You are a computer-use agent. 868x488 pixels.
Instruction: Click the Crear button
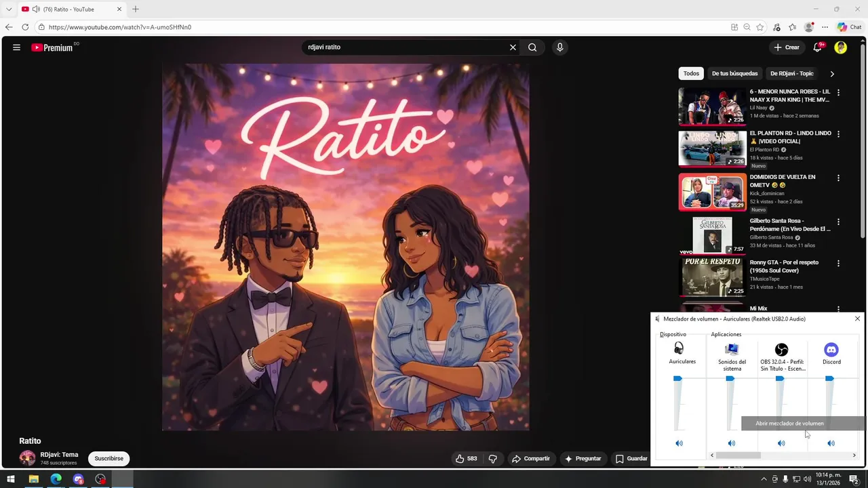pyautogui.click(x=787, y=47)
